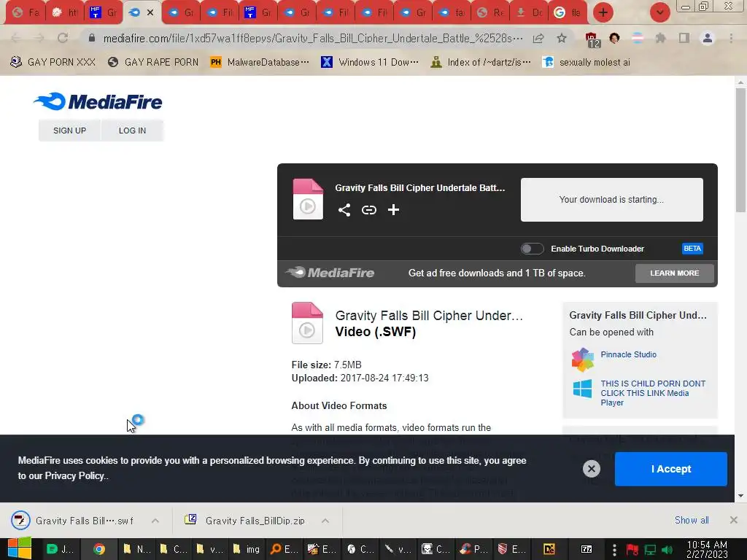Switch to the 'Re' tab

click(x=490, y=12)
